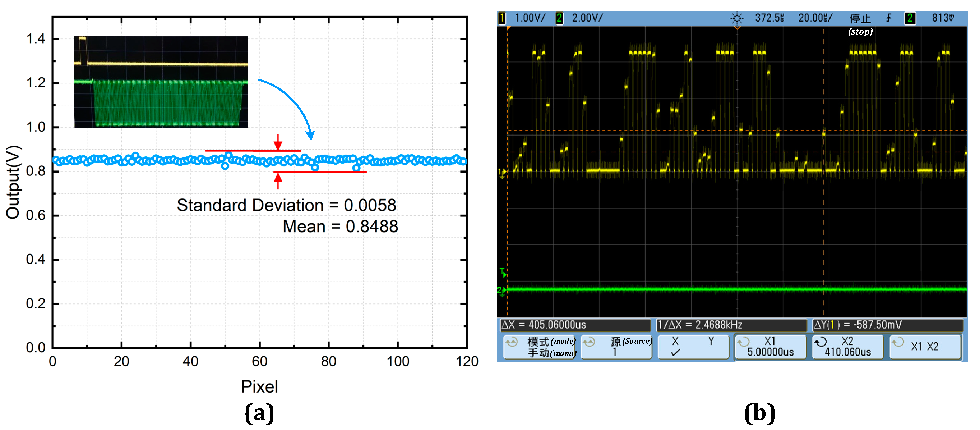Viewport: 980px width, 430px height.
Task: Click the 2.00V/ channel 2 scale
Action: tap(587, 18)
